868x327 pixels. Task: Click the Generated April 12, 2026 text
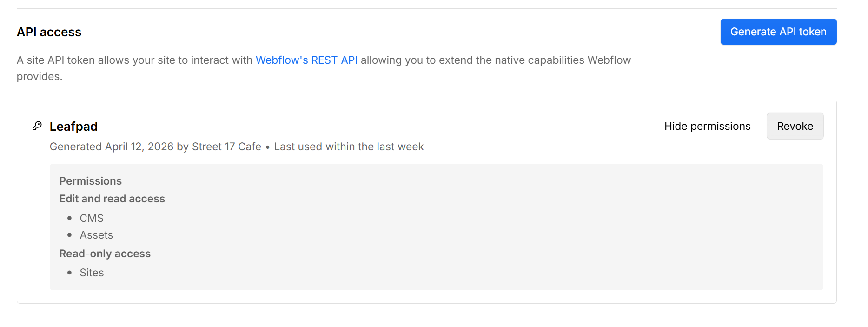[x=112, y=147]
